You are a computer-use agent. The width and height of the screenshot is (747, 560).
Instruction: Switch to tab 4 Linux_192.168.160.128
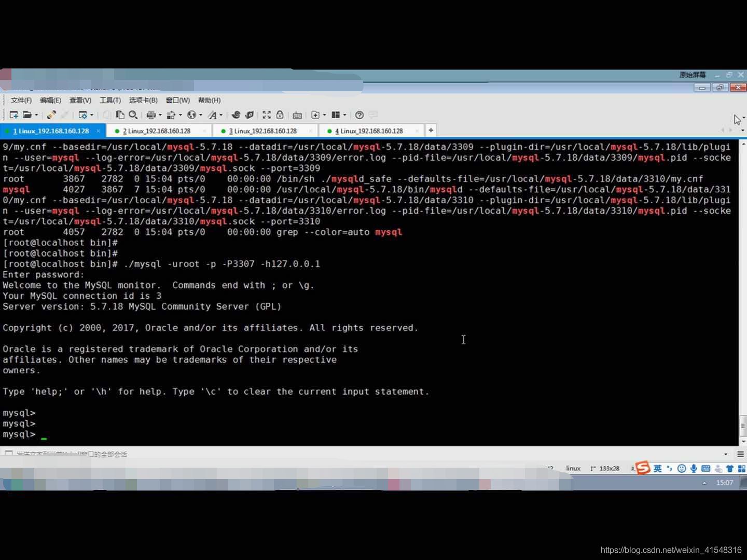[372, 131]
